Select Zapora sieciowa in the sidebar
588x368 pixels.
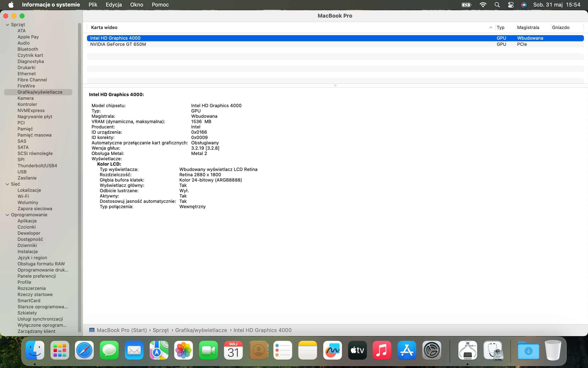pos(35,209)
